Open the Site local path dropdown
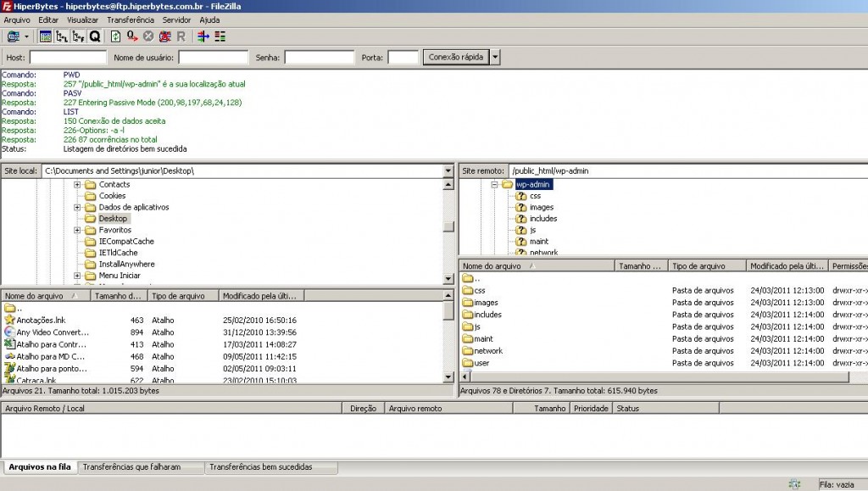Screen dimensions: 868x491 point(448,171)
